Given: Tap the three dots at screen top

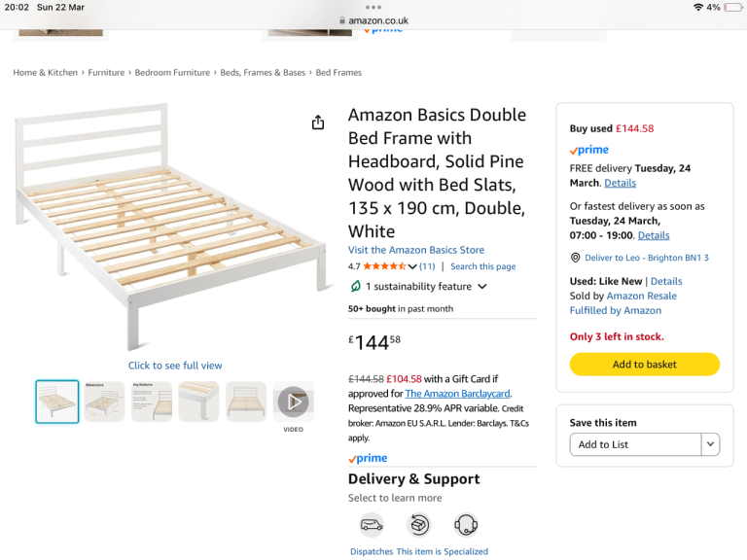Looking at the screenshot, I should (373, 7).
